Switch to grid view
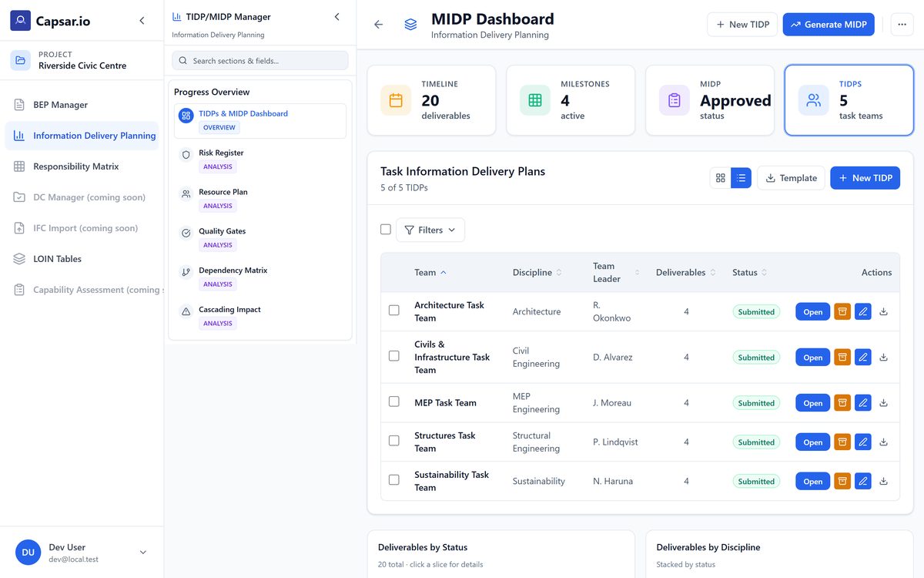The width and height of the screenshot is (924, 578). pos(721,178)
